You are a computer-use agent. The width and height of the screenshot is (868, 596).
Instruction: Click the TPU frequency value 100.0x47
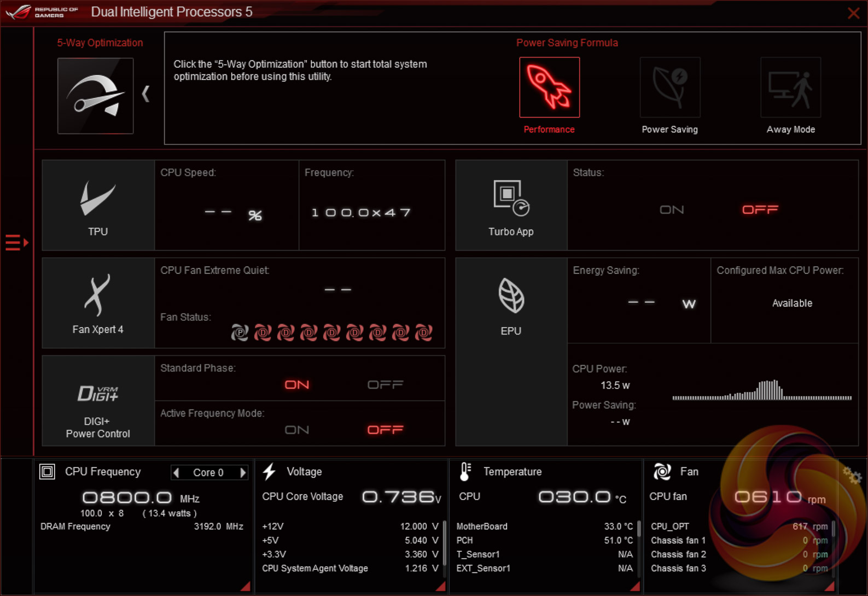coord(361,212)
